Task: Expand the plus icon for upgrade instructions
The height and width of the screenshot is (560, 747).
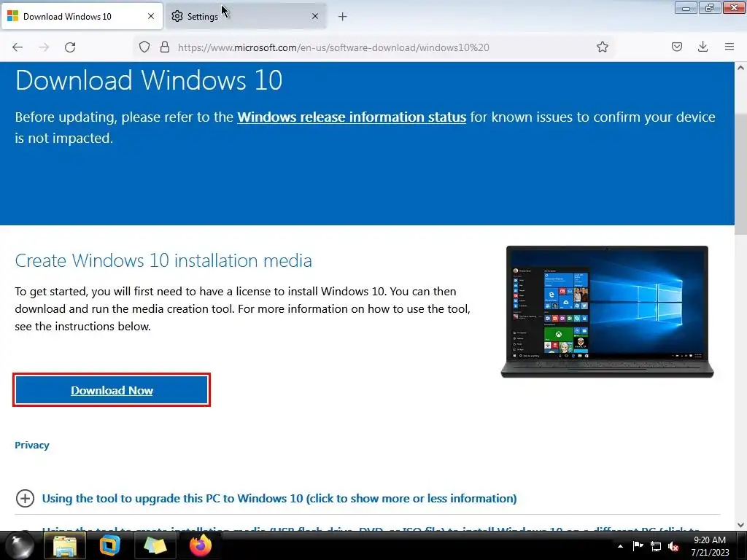Action: pos(25,498)
